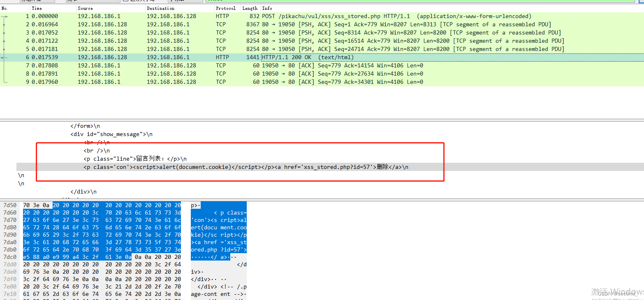Click ASCII text ><a href ='xss_st
Image resolution: width=644 pixels, height=300 pixels.
tap(219, 242)
